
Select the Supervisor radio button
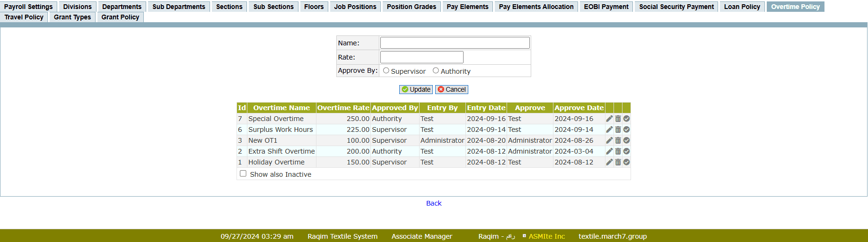tap(386, 70)
